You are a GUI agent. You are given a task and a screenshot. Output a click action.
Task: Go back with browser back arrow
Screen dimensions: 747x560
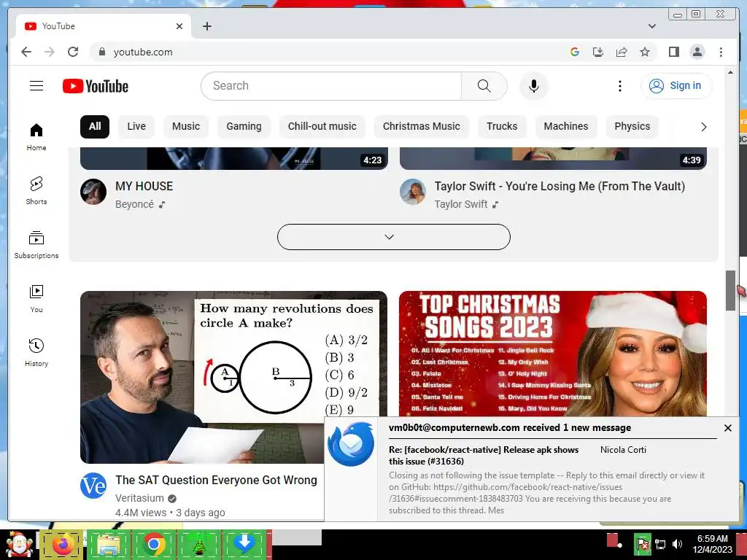[x=26, y=52]
